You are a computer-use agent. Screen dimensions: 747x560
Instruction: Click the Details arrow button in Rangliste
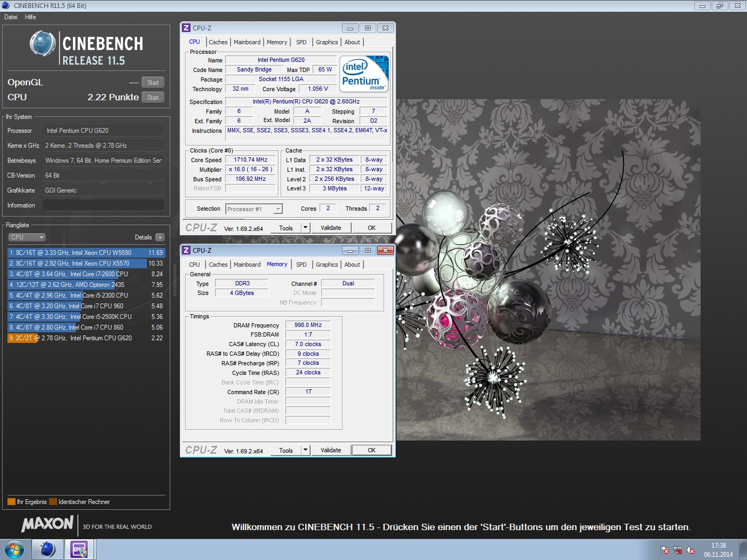160,237
